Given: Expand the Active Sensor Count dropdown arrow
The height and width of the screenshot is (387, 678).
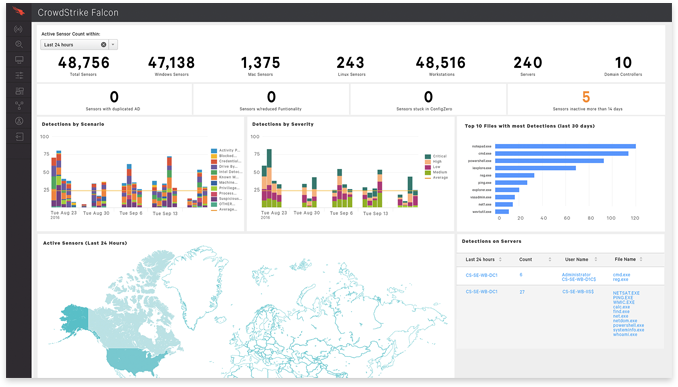Looking at the screenshot, I should pos(113,45).
